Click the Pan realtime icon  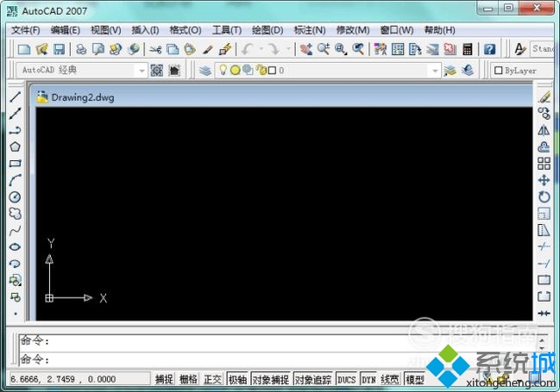pyautogui.click(x=306, y=49)
